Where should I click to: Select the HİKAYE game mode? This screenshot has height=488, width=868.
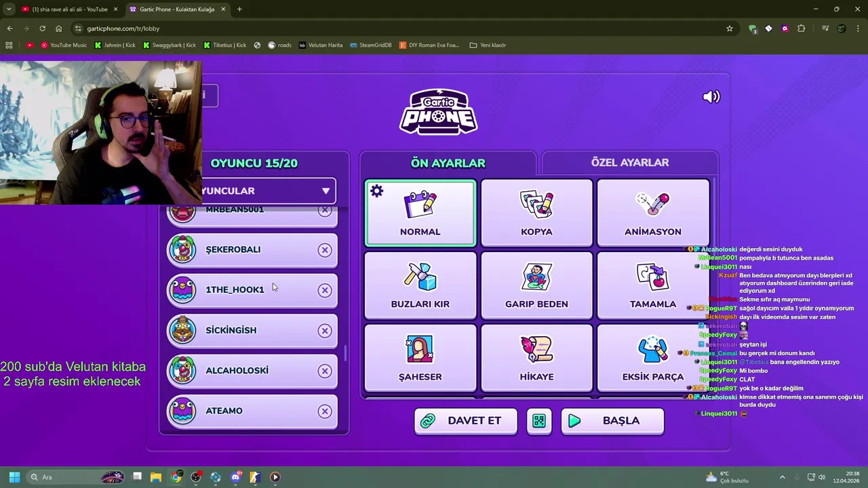(x=536, y=358)
